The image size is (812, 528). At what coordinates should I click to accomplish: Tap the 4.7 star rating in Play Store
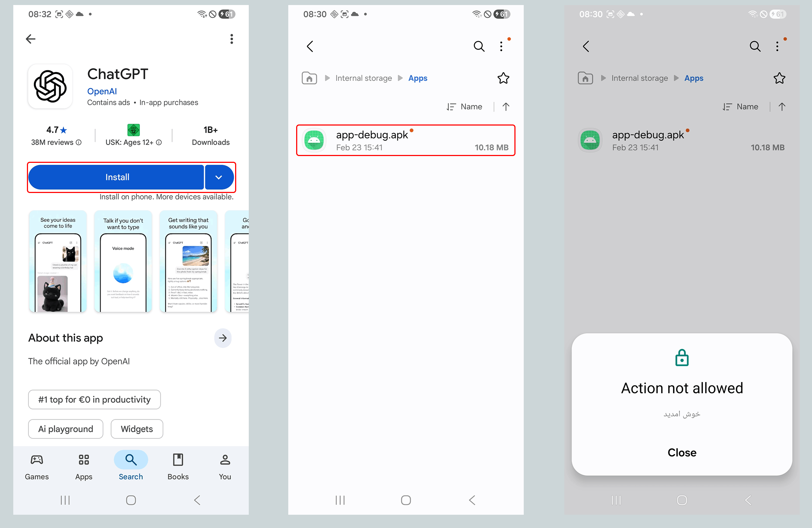tap(56, 130)
